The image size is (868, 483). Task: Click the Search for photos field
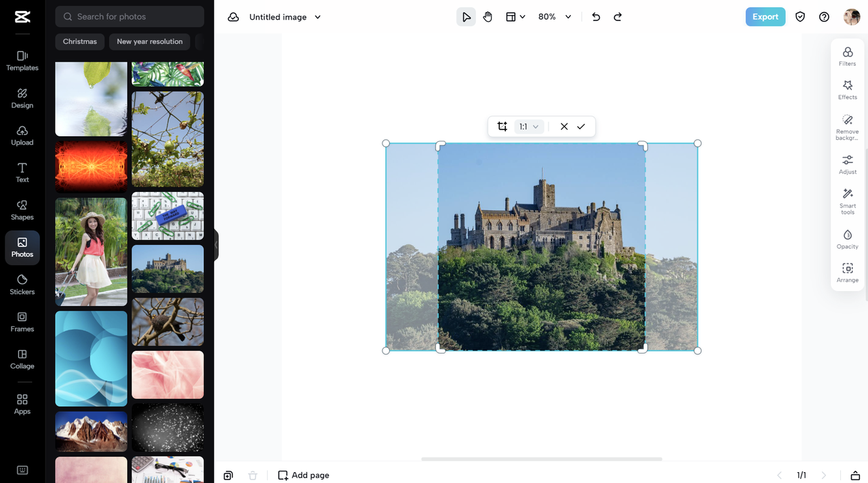point(130,16)
